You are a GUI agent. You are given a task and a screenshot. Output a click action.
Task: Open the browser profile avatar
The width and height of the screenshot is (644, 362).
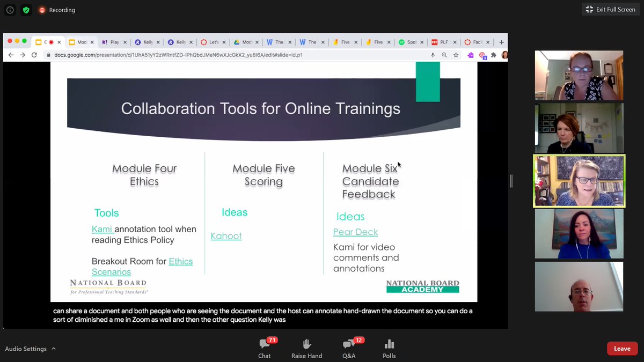(x=504, y=55)
